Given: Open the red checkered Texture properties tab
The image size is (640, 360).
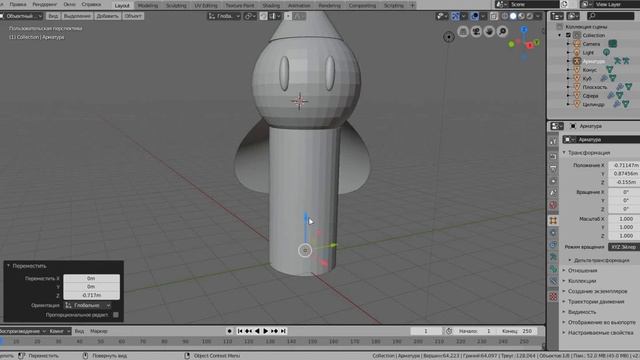Looking at the screenshot, I should [x=553, y=296].
